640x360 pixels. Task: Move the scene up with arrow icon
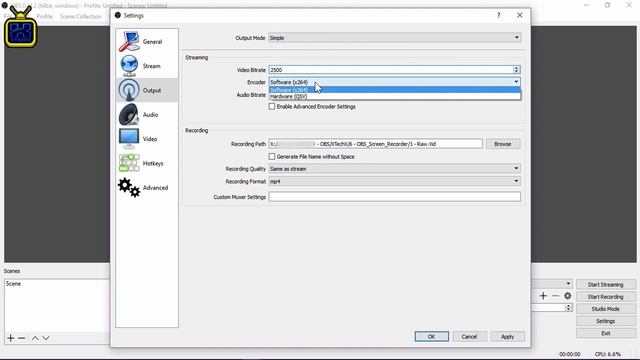(35, 338)
